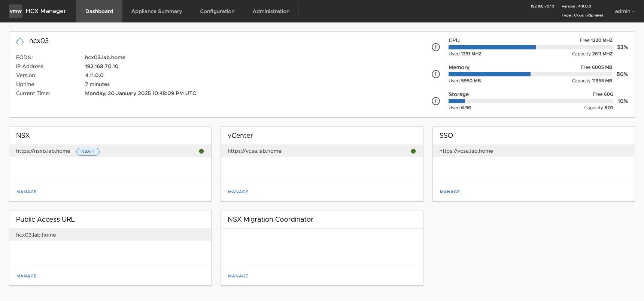Click the vmw logo icon
Image resolution: width=644 pixels, height=301 pixels.
(x=15, y=11)
